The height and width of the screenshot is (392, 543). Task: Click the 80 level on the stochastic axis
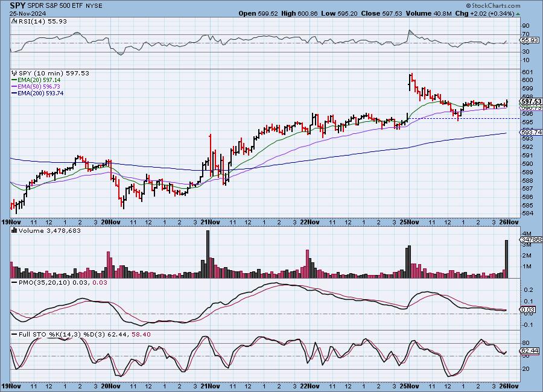[x=526, y=343]
